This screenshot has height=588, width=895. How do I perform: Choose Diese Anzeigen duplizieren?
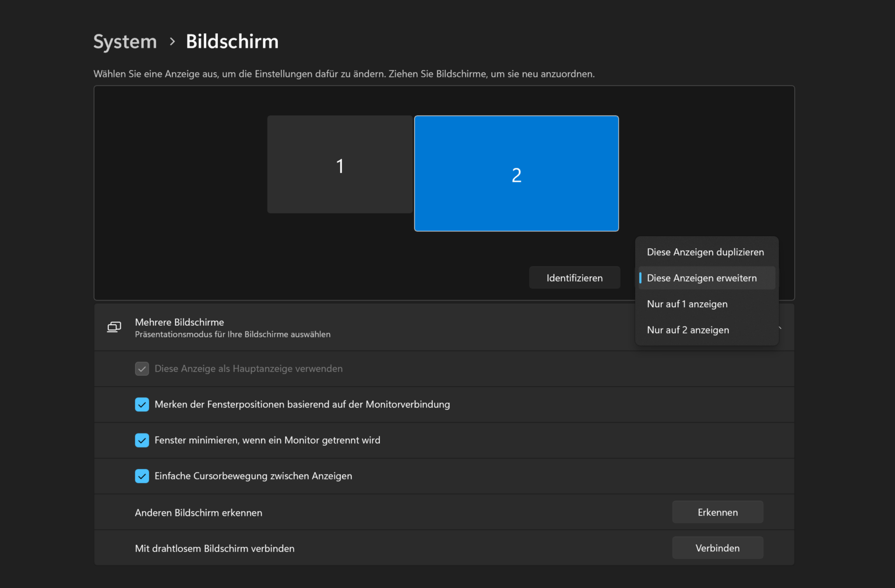coord(705,252)
